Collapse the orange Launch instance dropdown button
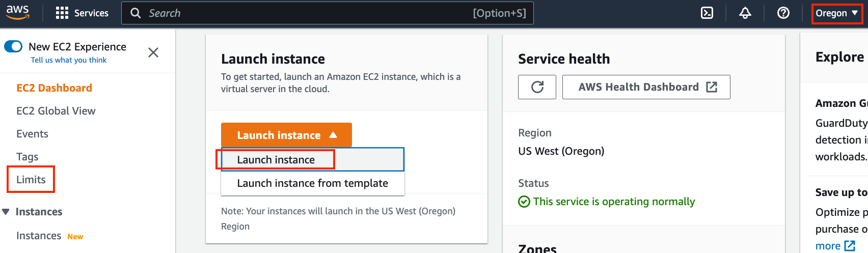 [x=286, y=135]
